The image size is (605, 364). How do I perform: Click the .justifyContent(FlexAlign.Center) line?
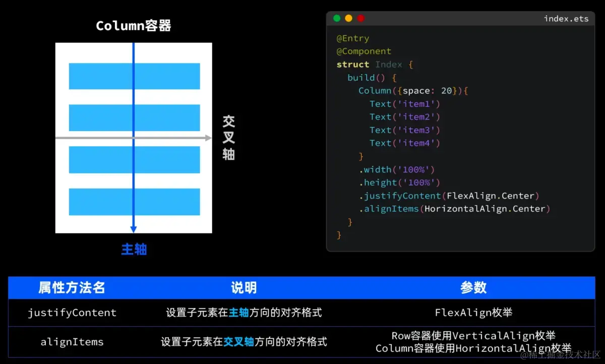click(449, 196)
